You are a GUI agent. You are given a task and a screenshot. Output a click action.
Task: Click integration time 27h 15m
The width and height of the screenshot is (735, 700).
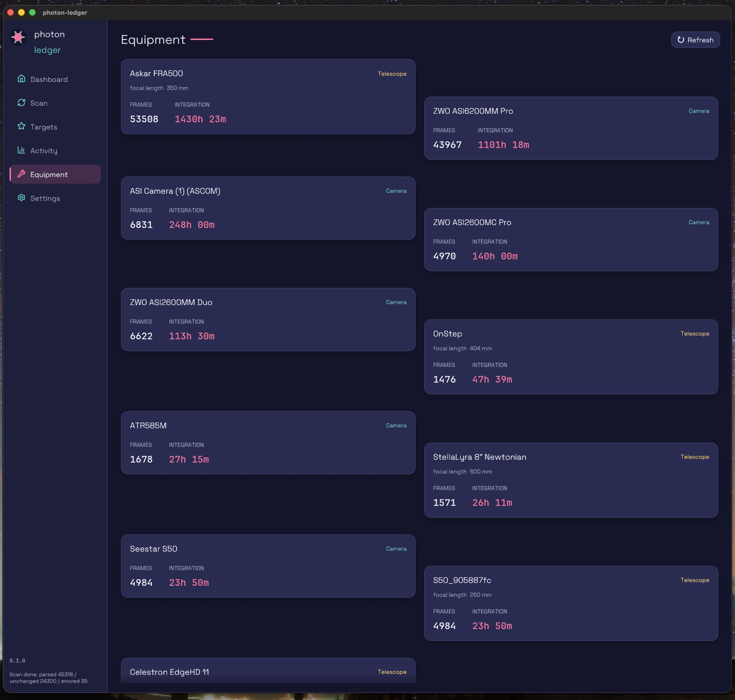point(189,459)
